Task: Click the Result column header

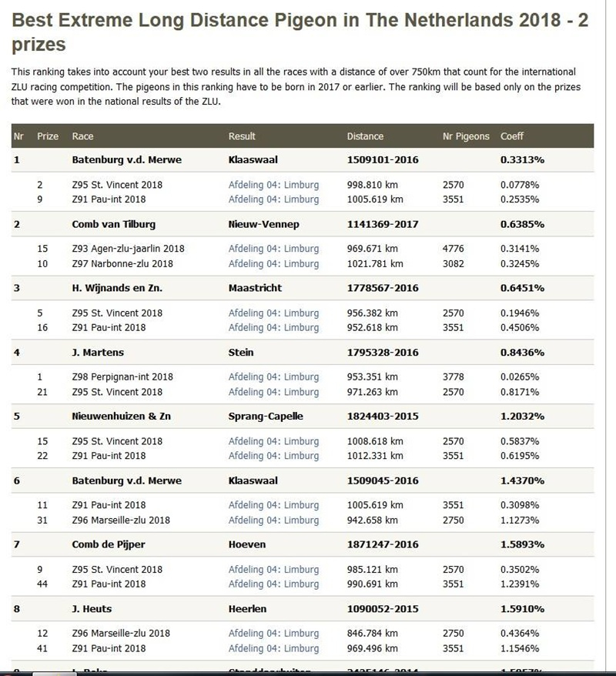Action: (242, 136)
